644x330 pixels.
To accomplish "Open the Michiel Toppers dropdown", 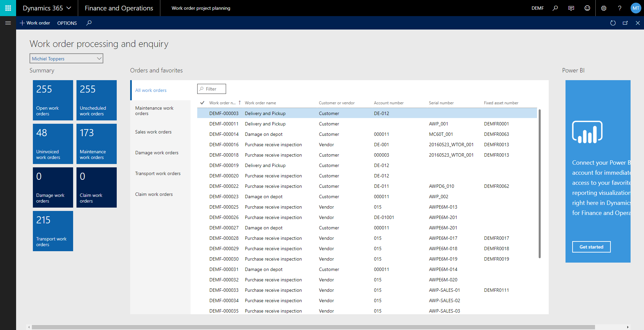I will [x=66, y=58].
